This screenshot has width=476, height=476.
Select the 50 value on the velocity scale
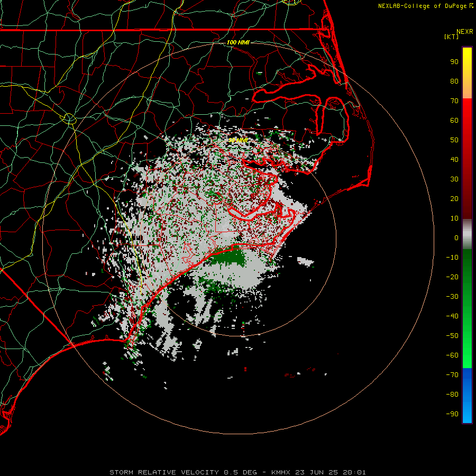454,140
